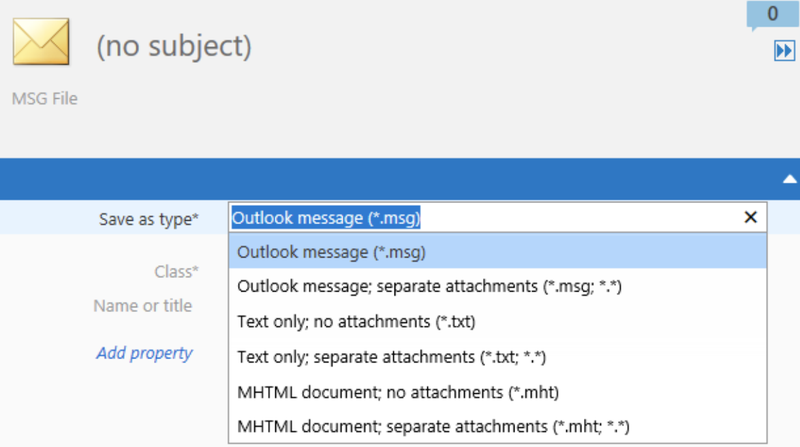Click the (no subject) title
Viewport: 800px width, 447px height.
[174, 46]
